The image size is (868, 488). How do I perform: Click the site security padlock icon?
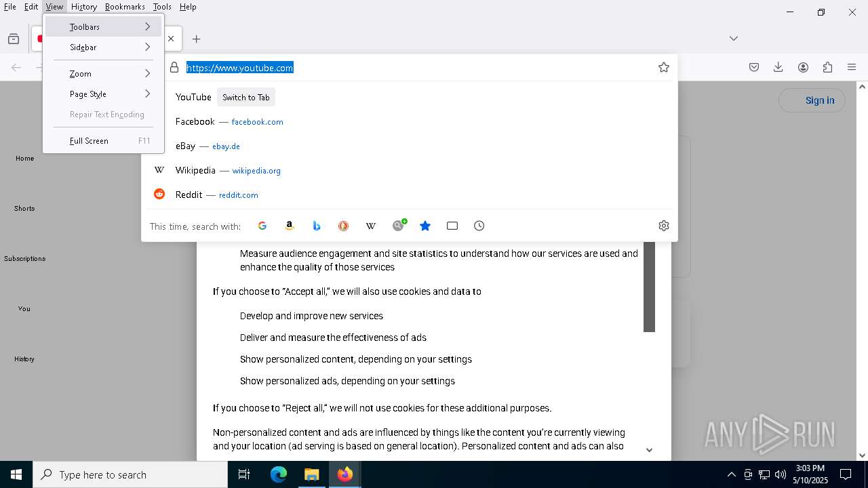[x=174, y=67]
